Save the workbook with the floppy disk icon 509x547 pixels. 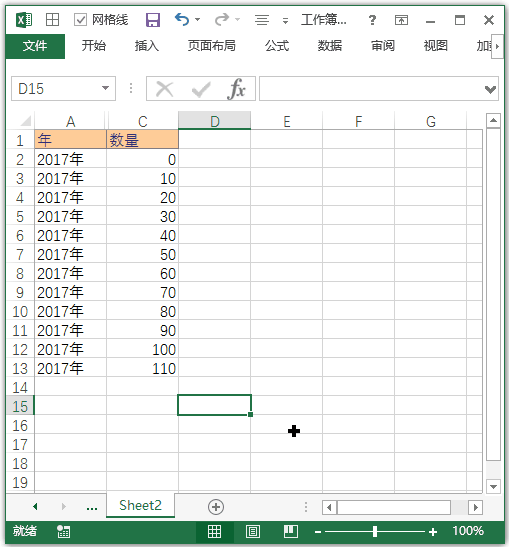153,20
